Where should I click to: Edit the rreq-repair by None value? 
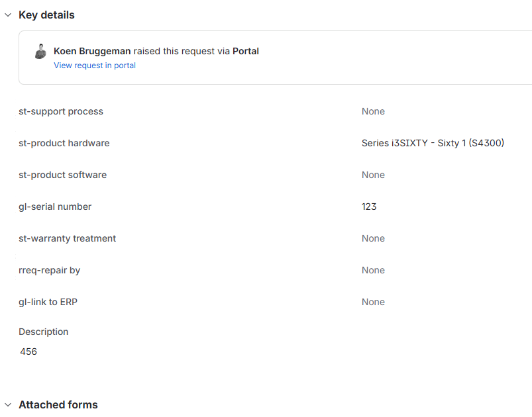373,270
